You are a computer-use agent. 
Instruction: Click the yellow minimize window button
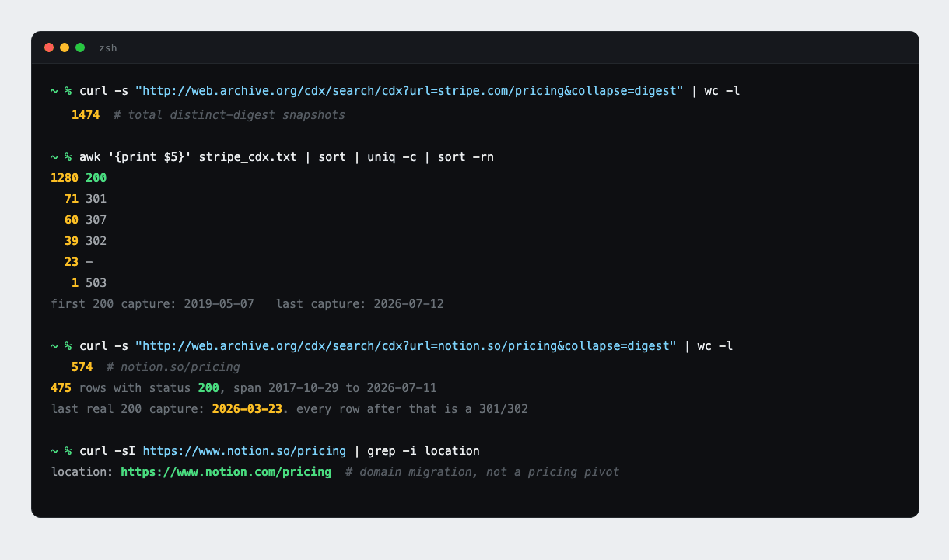65,47
